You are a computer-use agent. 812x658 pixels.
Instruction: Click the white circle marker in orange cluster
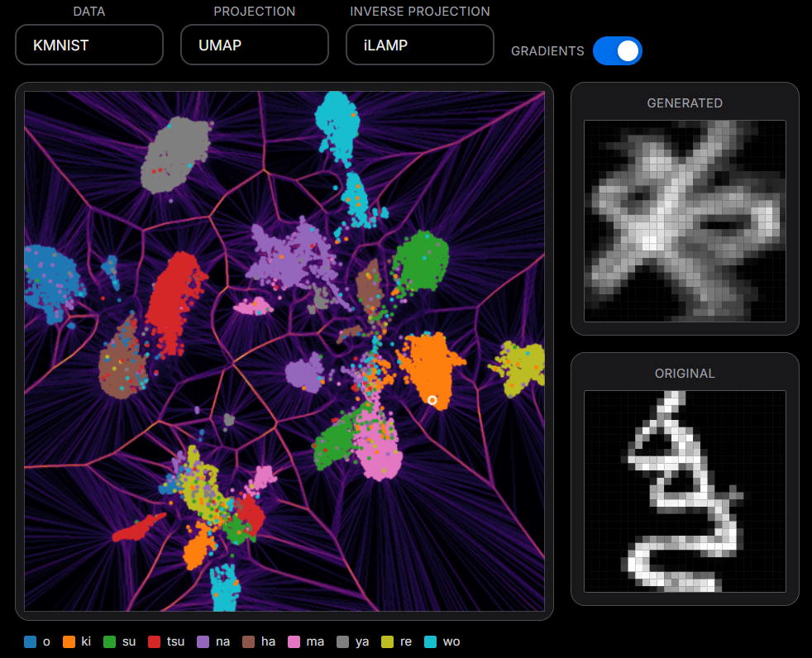432,400
